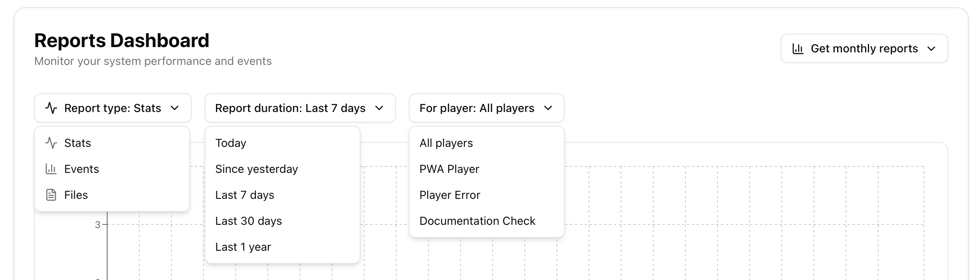The width and height of the screenshot is (980, 280).
Task: Pick Last 30 days duration
Action: [x=248, y=221]
